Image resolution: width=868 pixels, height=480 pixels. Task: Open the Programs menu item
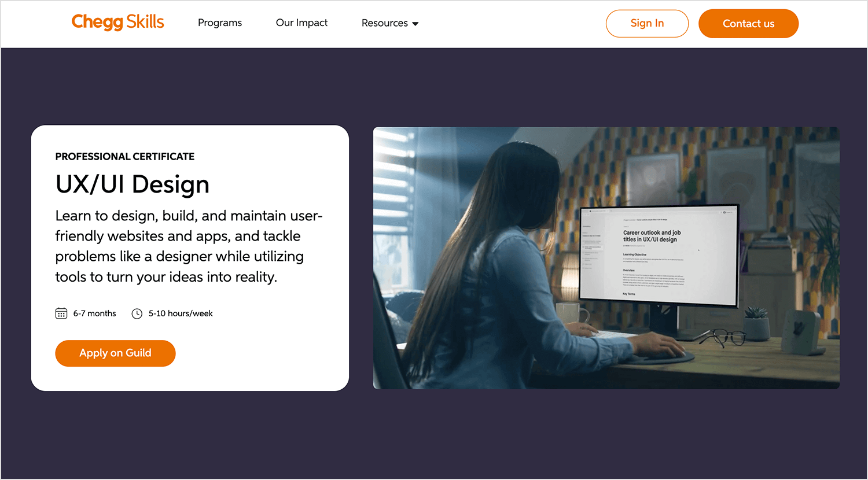(x=220, y=23)
